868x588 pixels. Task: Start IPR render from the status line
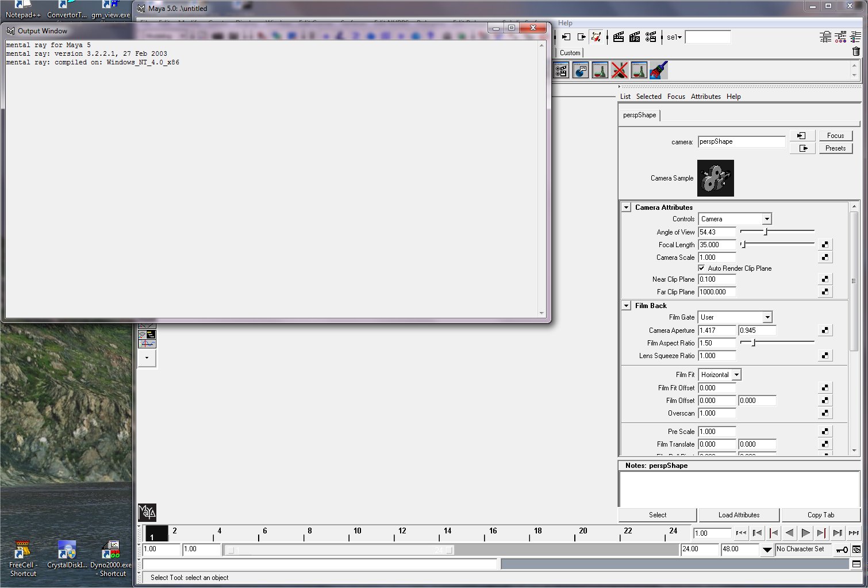635,37
